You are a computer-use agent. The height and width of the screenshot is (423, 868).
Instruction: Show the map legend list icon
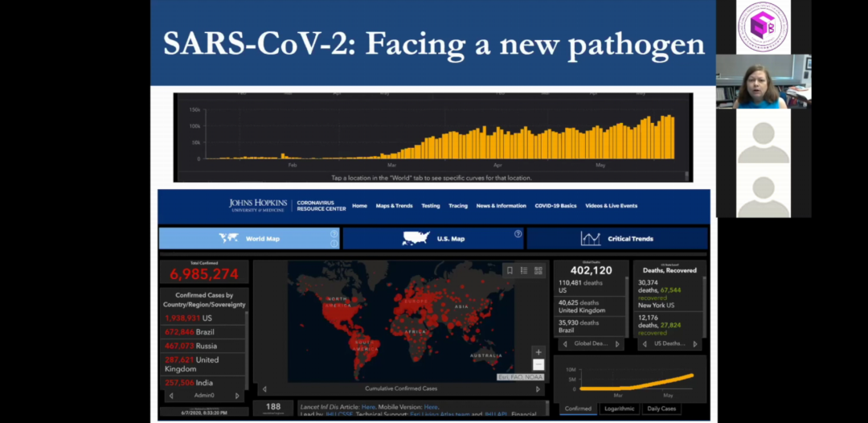[524, 270]
